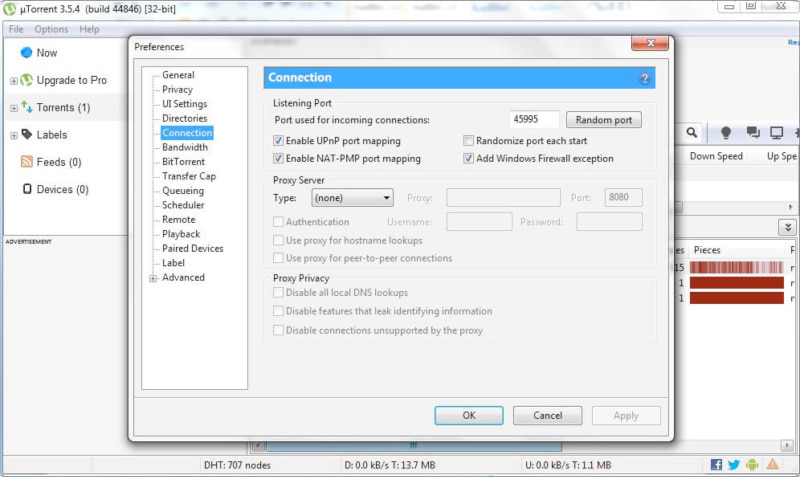Click Cancel in Preferences dialog
800x477 pixels.
(x=547, y=415)
